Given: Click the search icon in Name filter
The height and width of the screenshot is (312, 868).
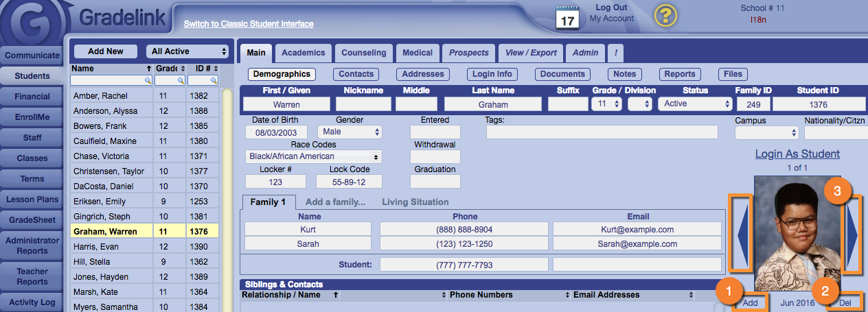Looking at the screenshot, I should (x=147, y=81).
